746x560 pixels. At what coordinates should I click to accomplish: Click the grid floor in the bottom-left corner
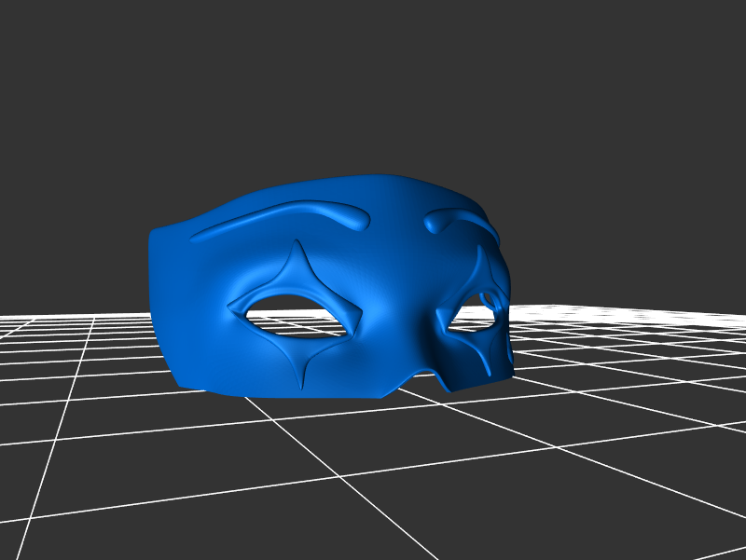coord(56,522)
